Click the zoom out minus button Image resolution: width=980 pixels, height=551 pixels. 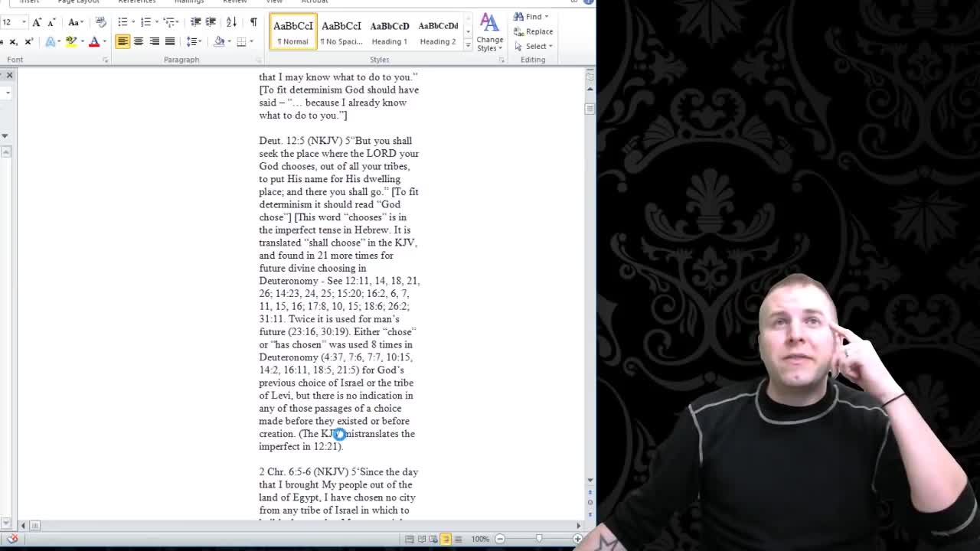pyautogui.click(x=500, y=539)
